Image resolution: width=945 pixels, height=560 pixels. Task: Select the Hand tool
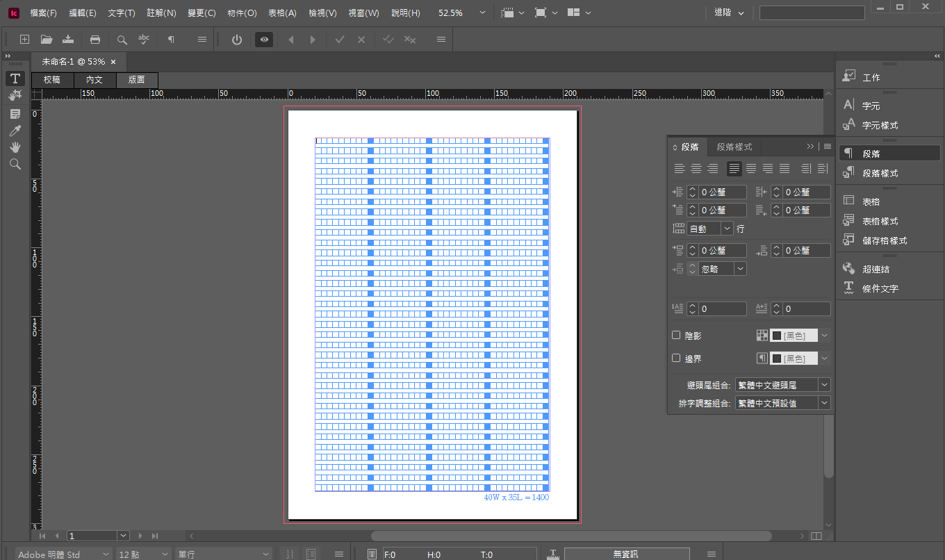[x=15, y=147]
